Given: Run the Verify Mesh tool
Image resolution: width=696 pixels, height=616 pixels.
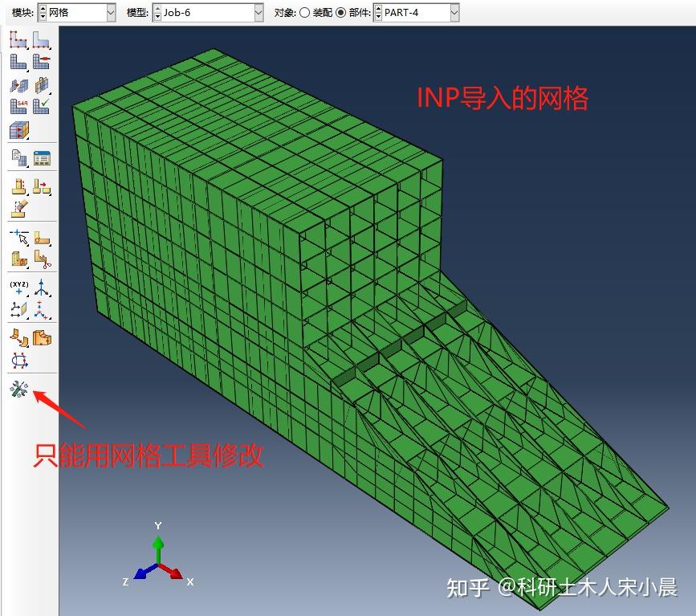Looking at the screenshot, I should [x=41, y=106].
